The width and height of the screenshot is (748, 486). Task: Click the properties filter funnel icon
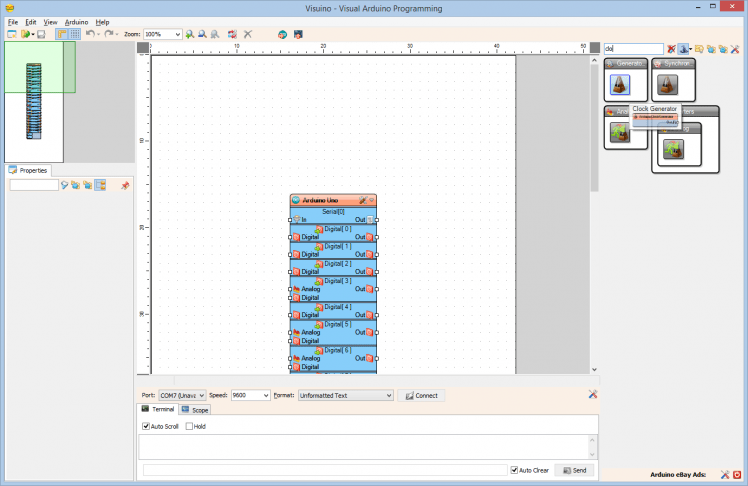point(64,185)
